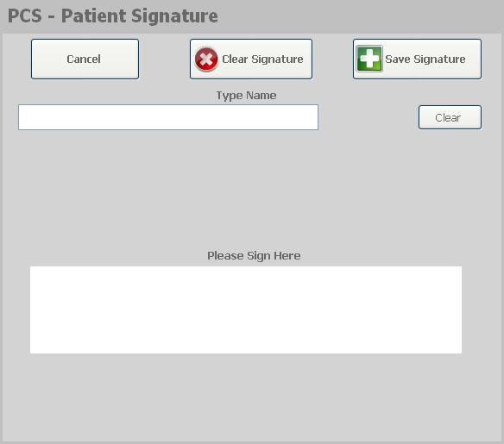Click the Save Signature text label
This screenshot has width=504, height=444.
(425, 59)
